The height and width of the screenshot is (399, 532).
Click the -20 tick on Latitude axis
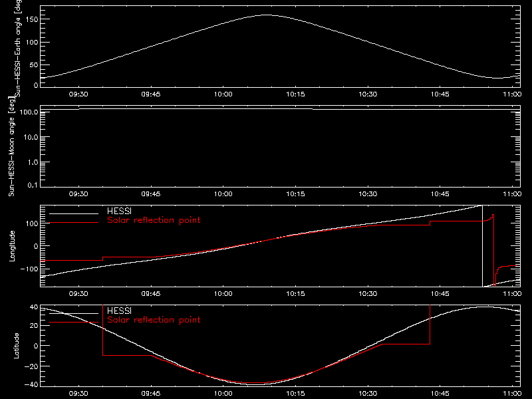tap(32, 366)
